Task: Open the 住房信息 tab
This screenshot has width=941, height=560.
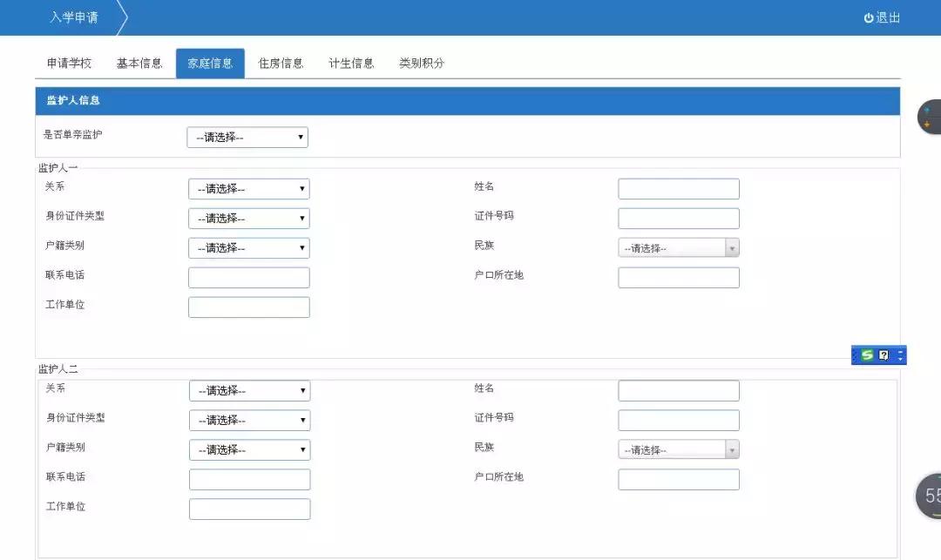Action: [280, 62]
